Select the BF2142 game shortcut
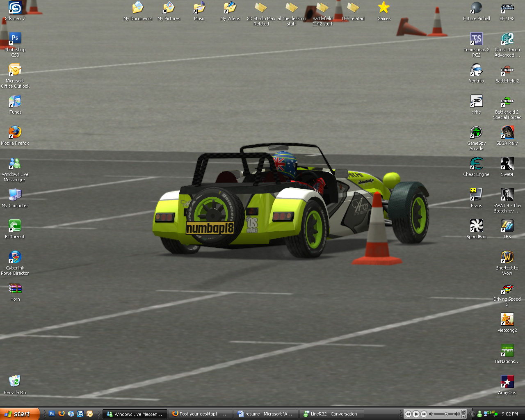The width and height of the screenshot is (525, 420). point(507,11)
